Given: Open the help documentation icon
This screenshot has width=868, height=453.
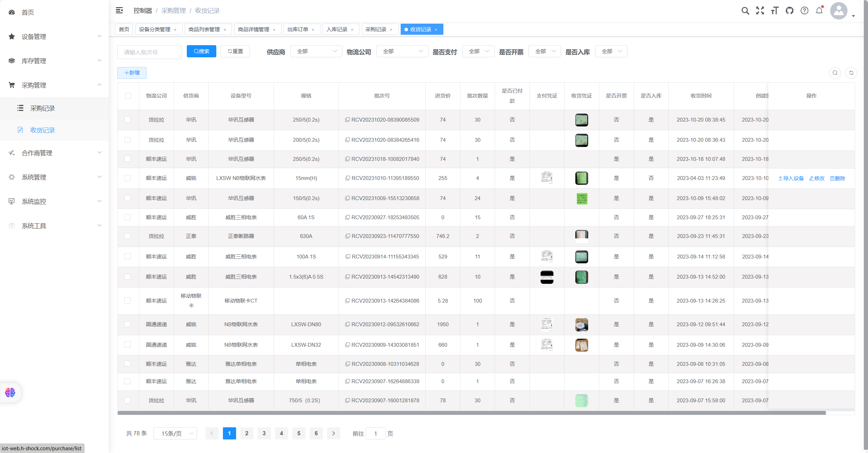Looking at the screenshot, I should pos(804,11).
